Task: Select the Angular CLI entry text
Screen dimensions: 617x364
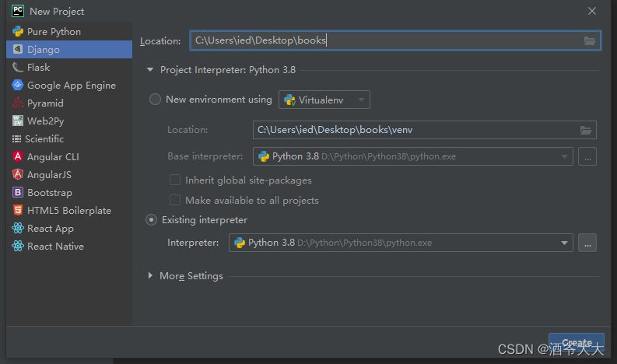Action: point(53,156)
